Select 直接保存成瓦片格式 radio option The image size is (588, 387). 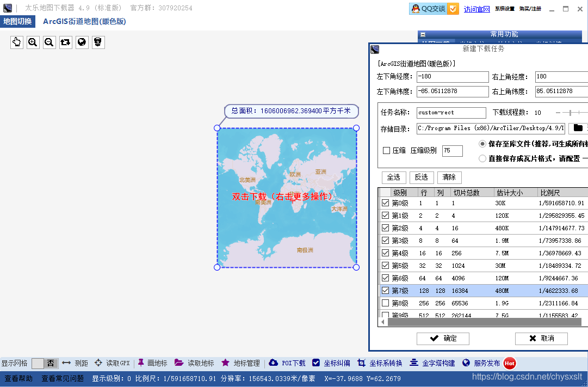[x=482, y=158]
